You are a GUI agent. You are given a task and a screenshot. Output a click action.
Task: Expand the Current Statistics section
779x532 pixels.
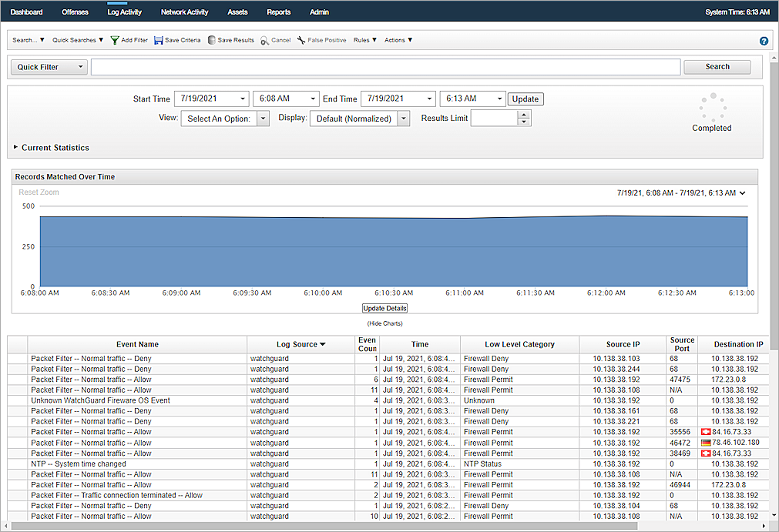click(15, 147)
